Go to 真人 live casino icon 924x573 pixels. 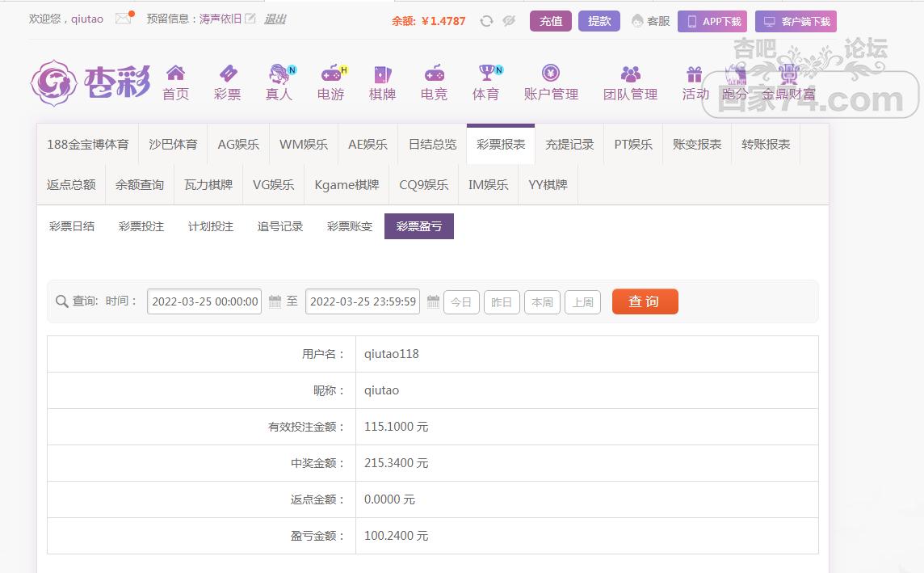point(279,74)
